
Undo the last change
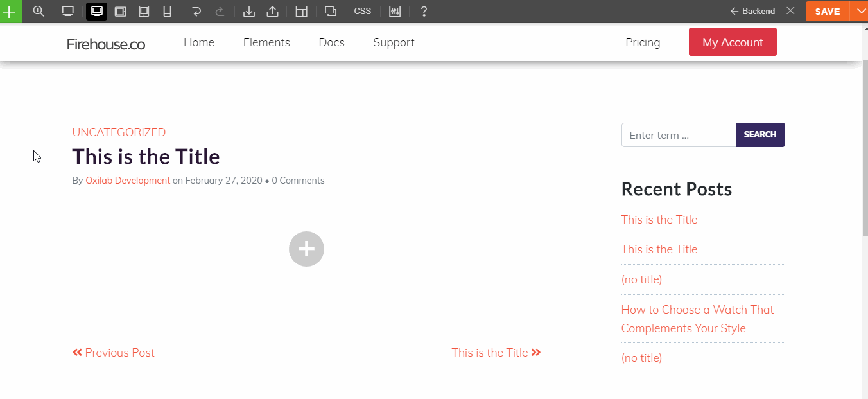pyautogui.click(x=196, y=12)
